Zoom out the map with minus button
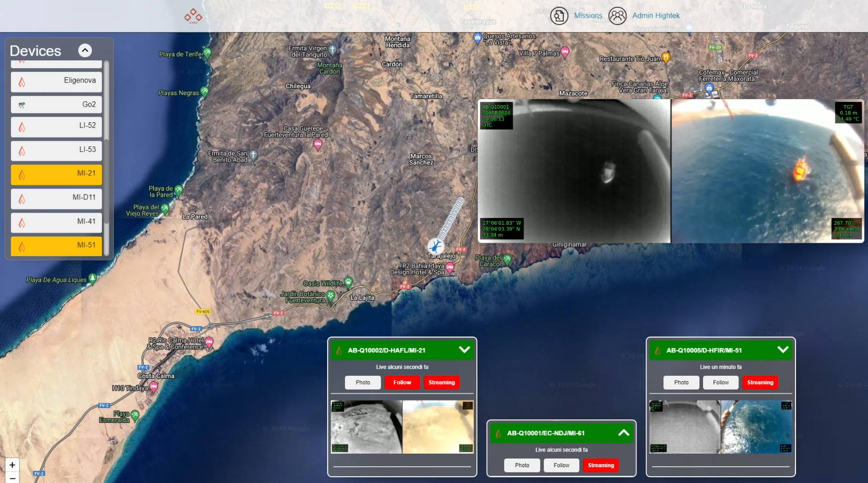Image resolution: width=868 pixels, height=483 pixels. [13, 478]
